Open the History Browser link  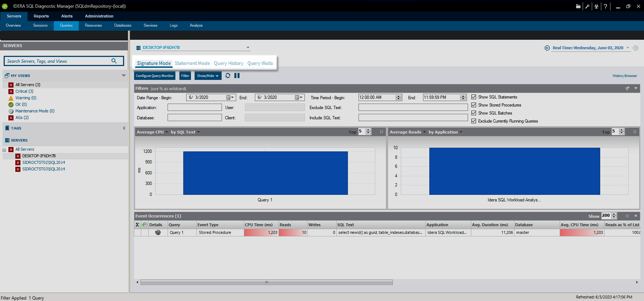click(625, 76)
